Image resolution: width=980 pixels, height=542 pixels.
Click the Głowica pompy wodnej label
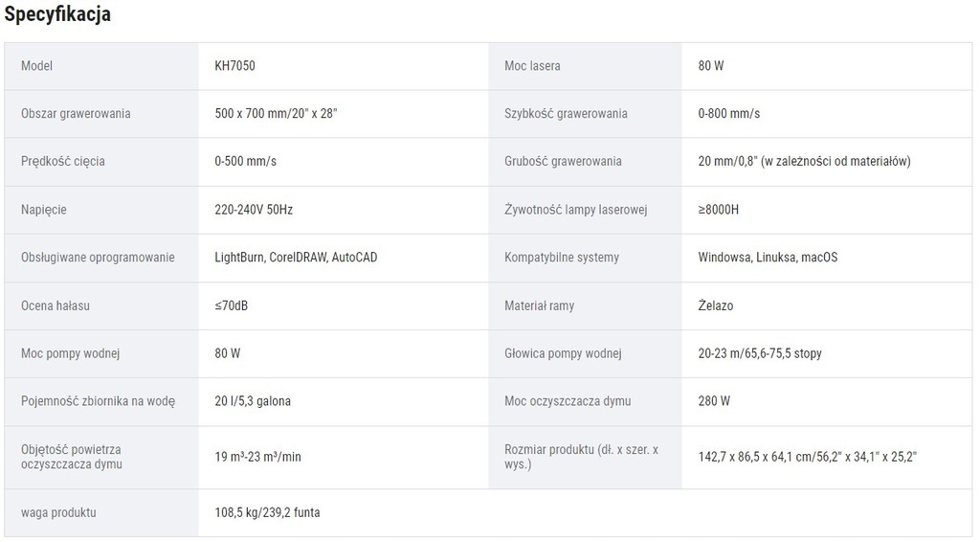pos(563,353)
